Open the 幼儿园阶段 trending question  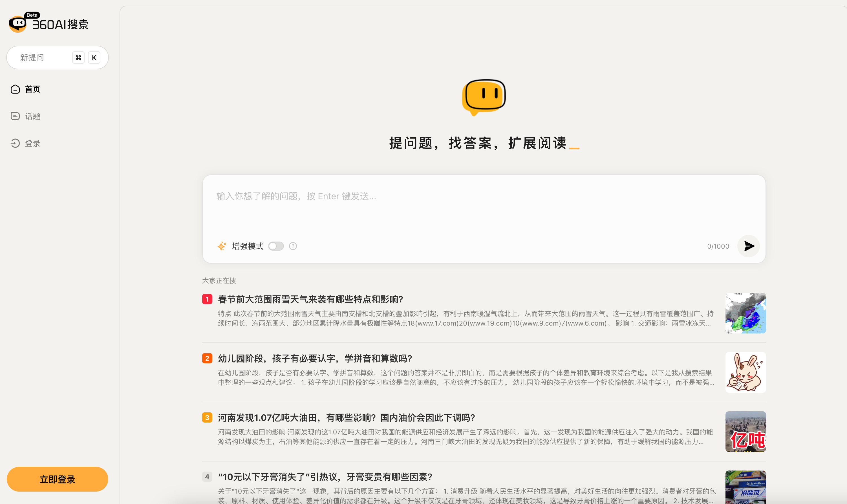pyautogui.click(x=315, y=358)
